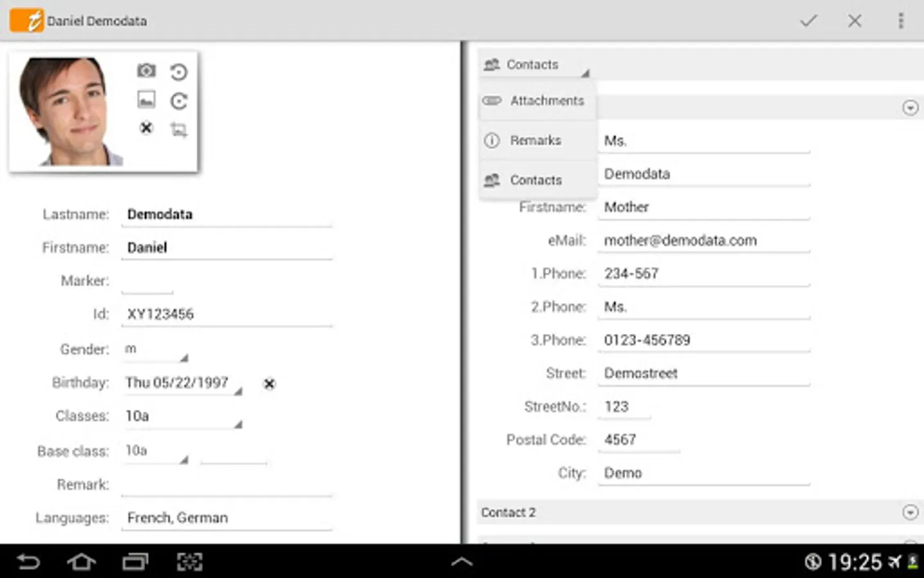Screen dimensions: 924x578
Task: Open the Classes dropdown
Action: point(183,417)
